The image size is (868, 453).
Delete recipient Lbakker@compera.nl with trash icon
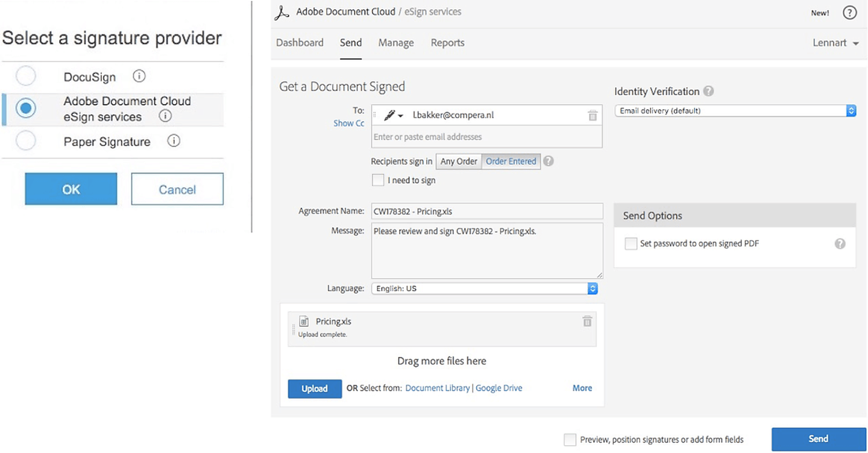coord(593,115)
